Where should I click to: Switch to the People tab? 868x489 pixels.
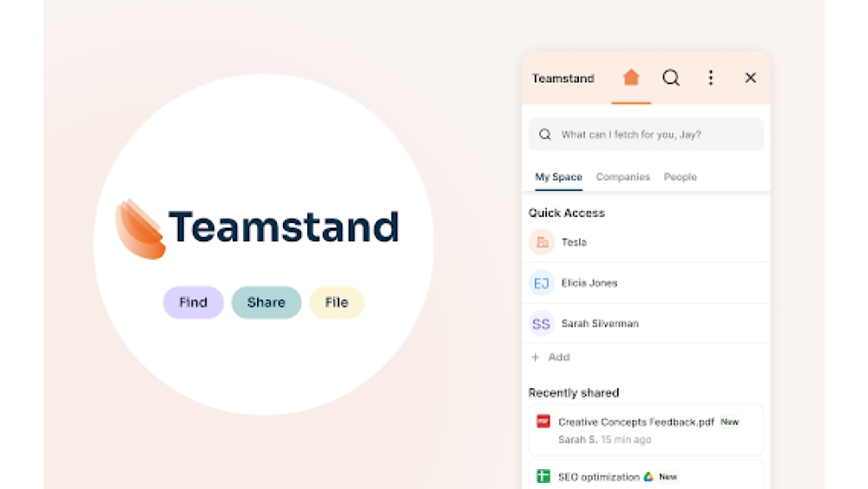coord(681,177)
